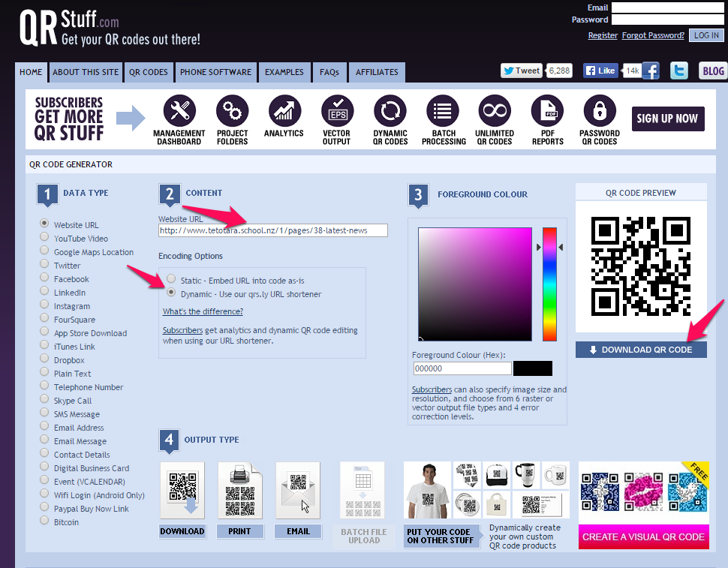The height and width of the screenshot is (568, 728).
Task: Open the BLOG icon button
Action: coord(713,71)
